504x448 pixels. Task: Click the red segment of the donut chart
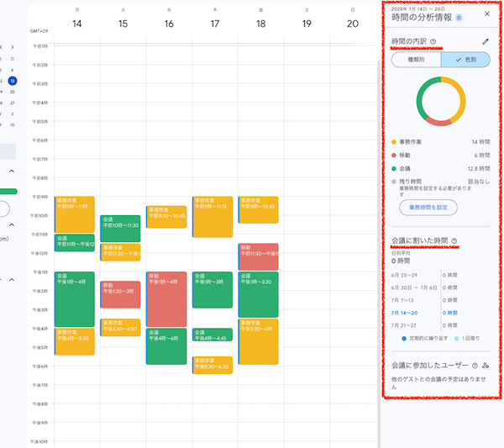(438, 122)
